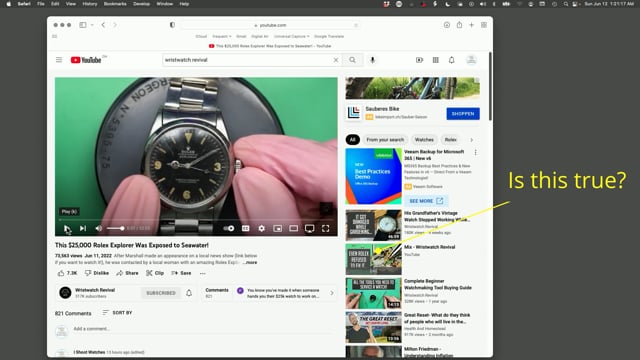
Task: Adjust the player volume slider
Action: [x=116, y=229]
